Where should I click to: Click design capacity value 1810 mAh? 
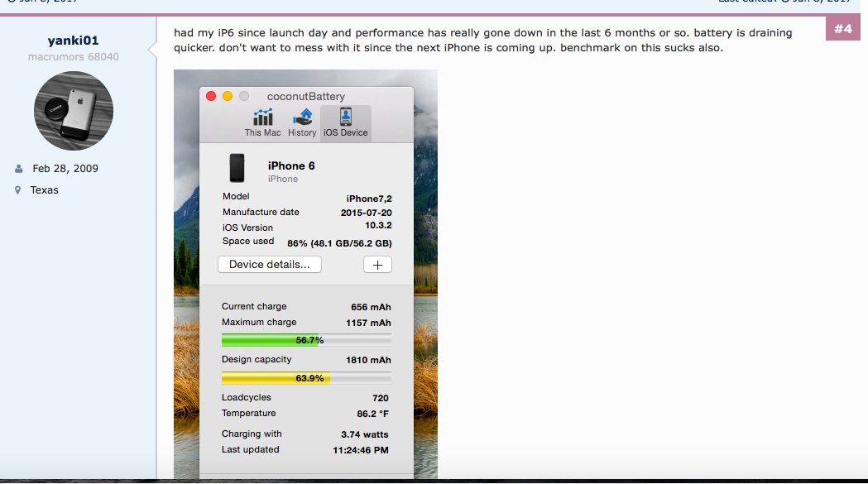pos(369,360)
